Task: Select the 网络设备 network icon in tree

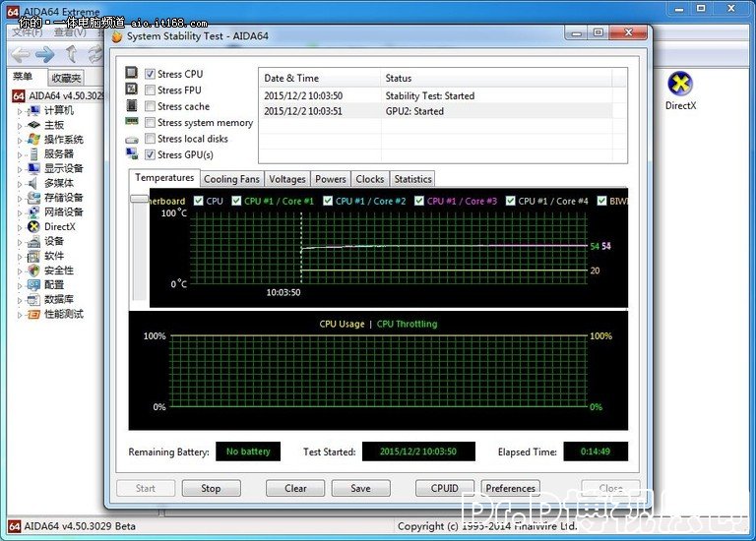Action: tap(33, 212)
